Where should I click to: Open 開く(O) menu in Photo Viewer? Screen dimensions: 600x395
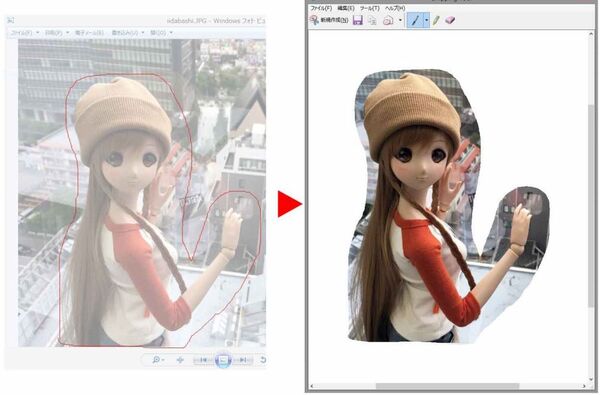tap(161, 33)
